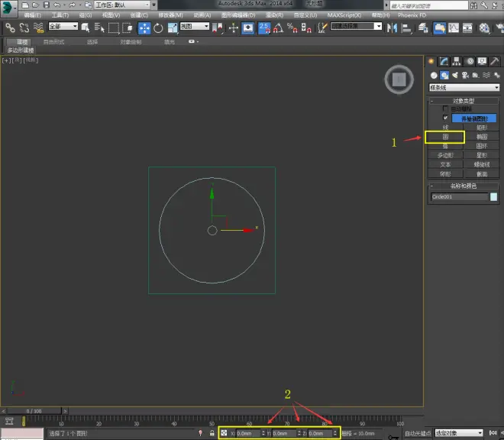The image size is (504, 440).
Task: Toggle the Spinner Snap button
Action: pyautogui.click(x=306, y=28)
